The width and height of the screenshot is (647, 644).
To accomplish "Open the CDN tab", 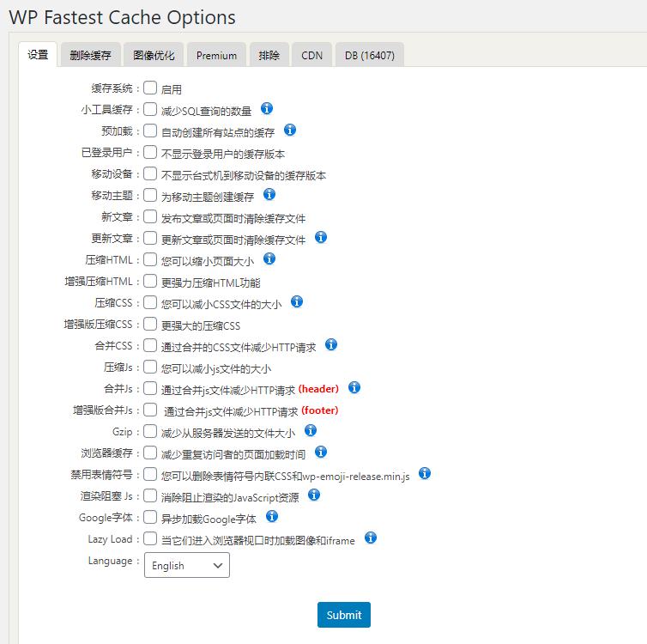I will 312,55.
